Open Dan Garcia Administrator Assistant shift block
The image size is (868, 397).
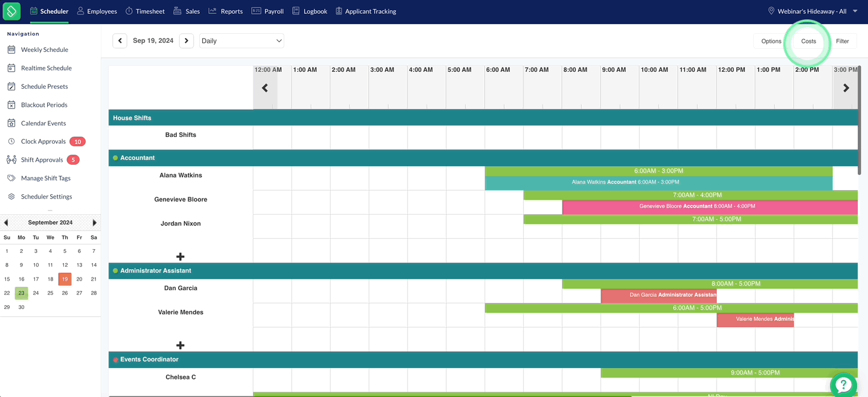pos(659,296)
